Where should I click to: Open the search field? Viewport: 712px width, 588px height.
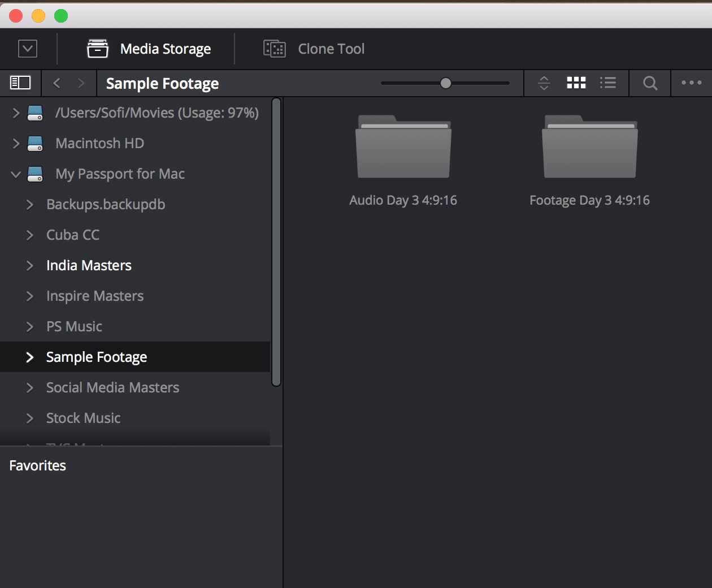pyautogui.click(x=649, y=83)
